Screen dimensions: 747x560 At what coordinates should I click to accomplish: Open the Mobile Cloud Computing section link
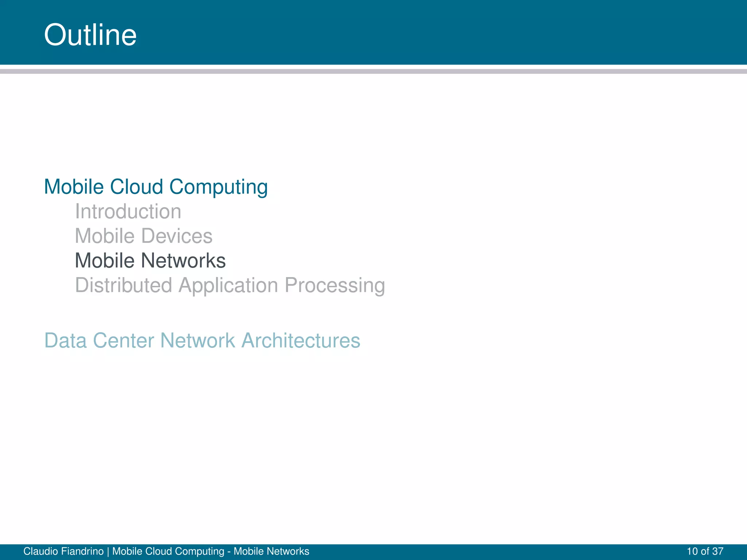(x=156, y=187)
